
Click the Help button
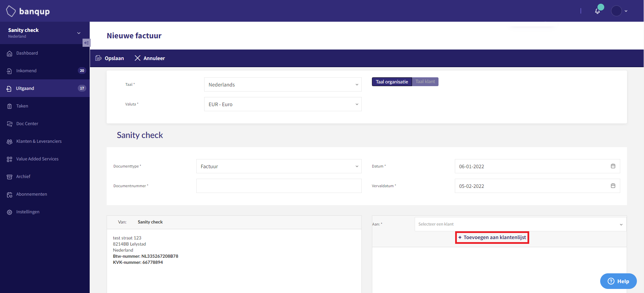[618, 281]
